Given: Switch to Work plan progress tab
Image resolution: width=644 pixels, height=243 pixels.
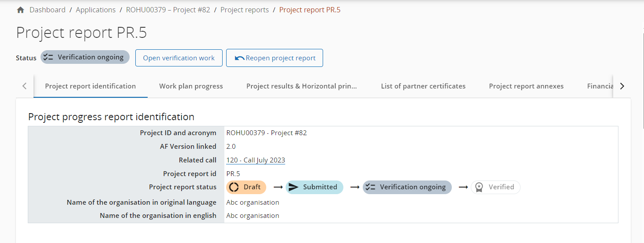Looking at the screenshot, I should (191, 86).
